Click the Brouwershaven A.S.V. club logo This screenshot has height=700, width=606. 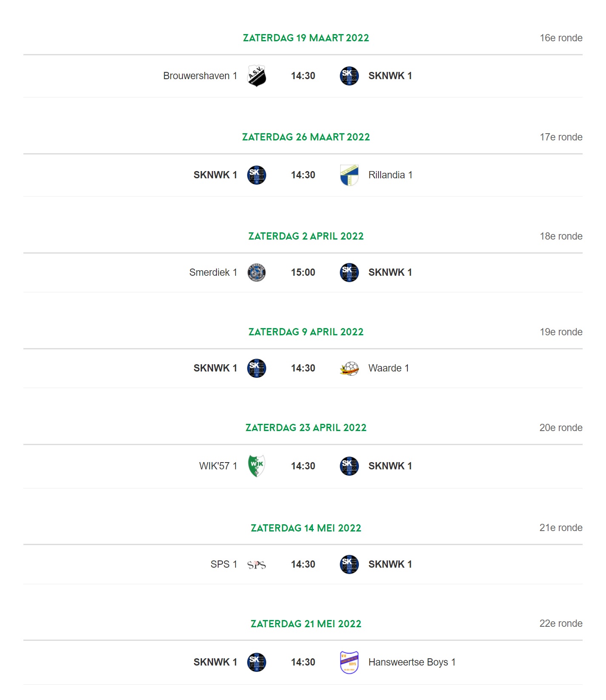(x=256, y=76)
